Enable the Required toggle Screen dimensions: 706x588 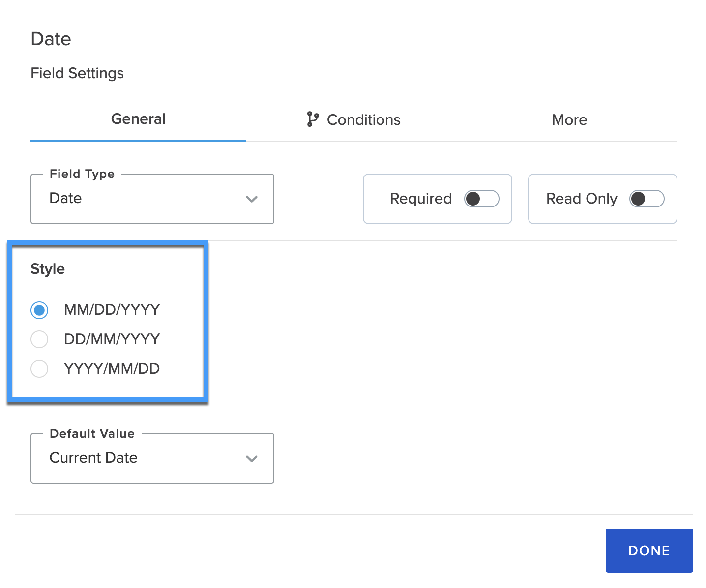(481, 199)
